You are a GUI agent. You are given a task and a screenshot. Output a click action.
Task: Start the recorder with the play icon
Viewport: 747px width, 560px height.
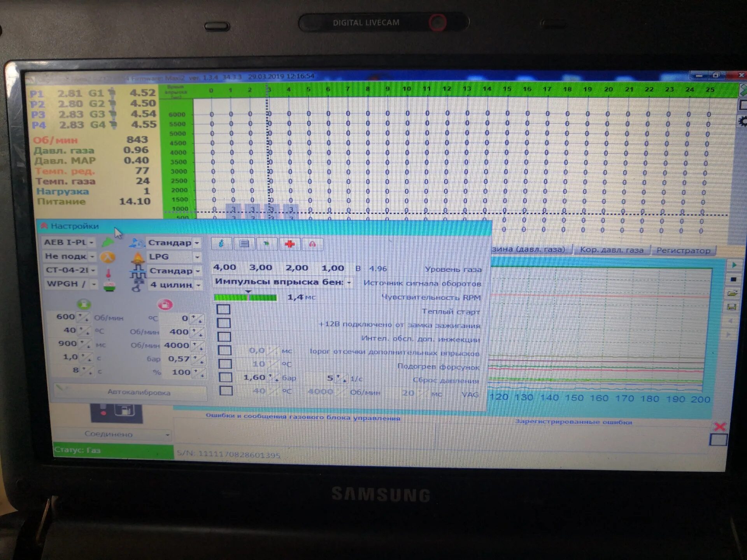point(734,265)
